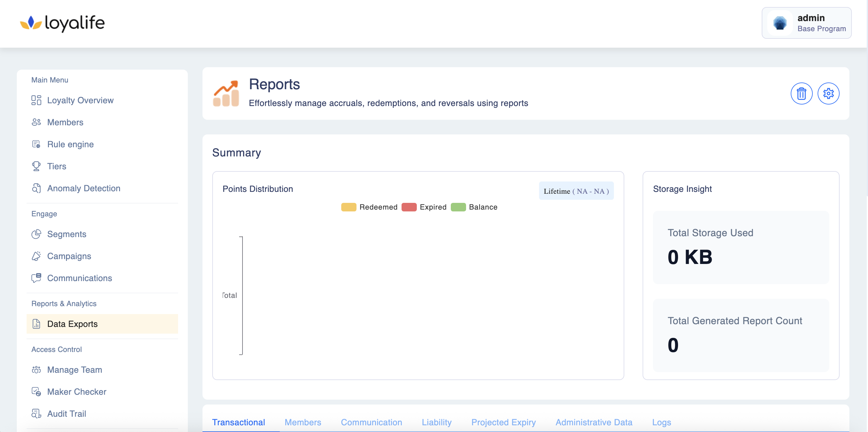Click the admin avatar image

pos(779,23)
